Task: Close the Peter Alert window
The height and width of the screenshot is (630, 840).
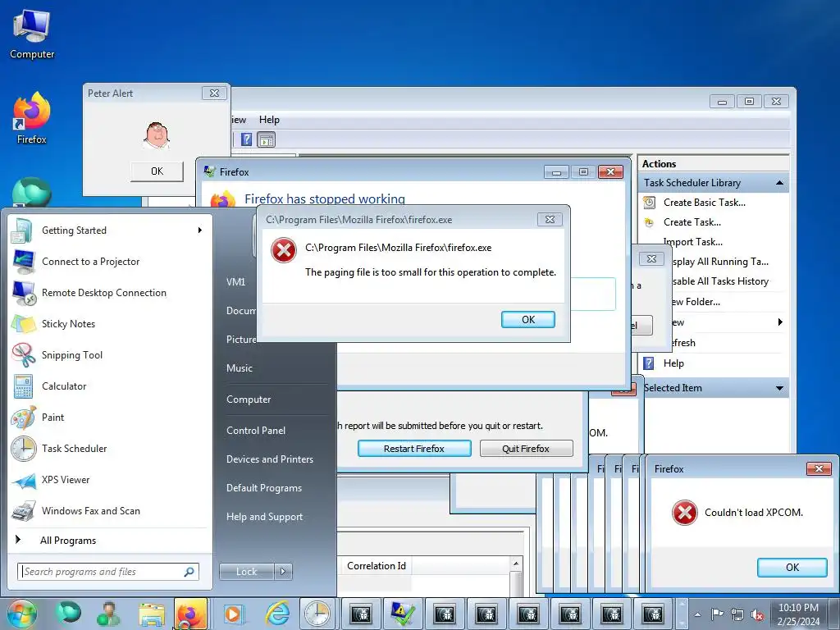Action: click(x=214, y=94)
